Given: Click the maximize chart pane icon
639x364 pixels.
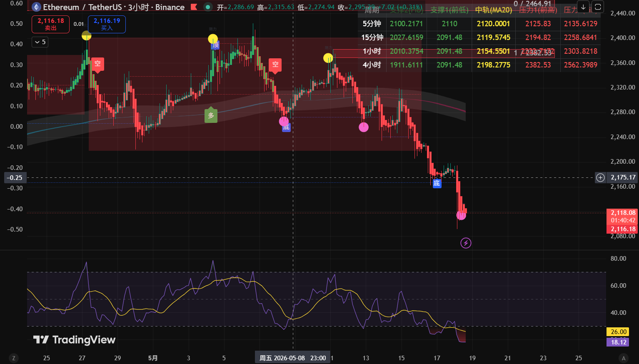Looking at the screenshot, I should tap(598, 7).
